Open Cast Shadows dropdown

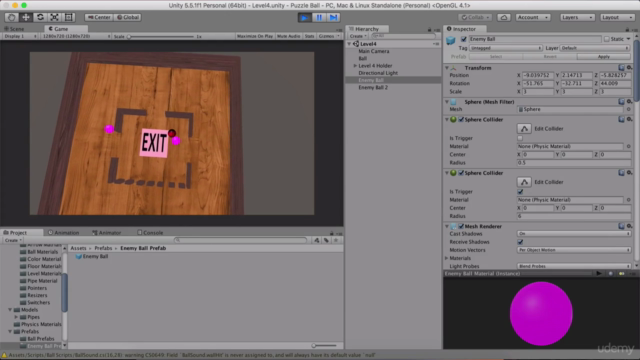pos(573,234)
